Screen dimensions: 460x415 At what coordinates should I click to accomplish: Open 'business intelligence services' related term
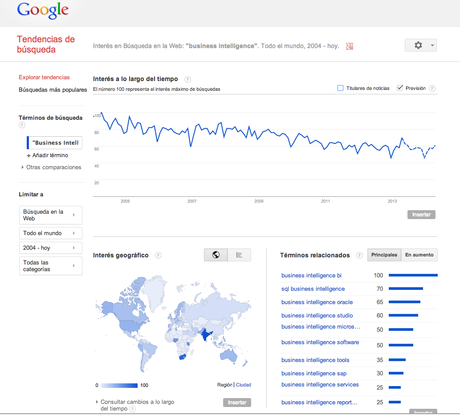pyautogui.click(x=320, y=385)
